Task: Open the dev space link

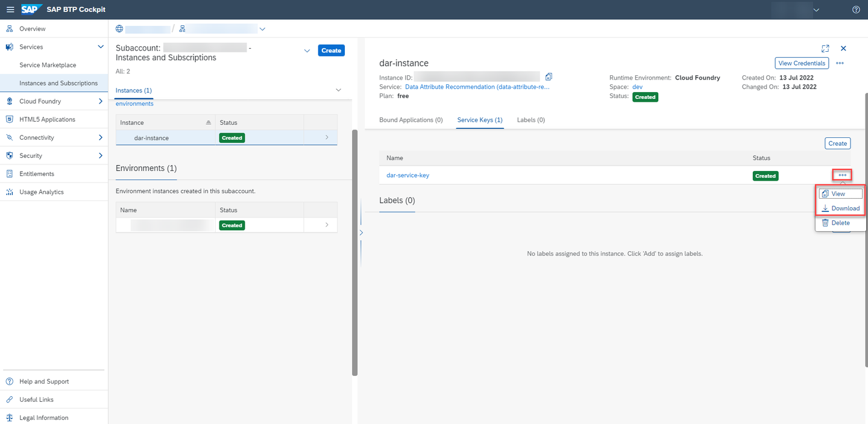Action: pyautogui.click(x=637, y=87)
